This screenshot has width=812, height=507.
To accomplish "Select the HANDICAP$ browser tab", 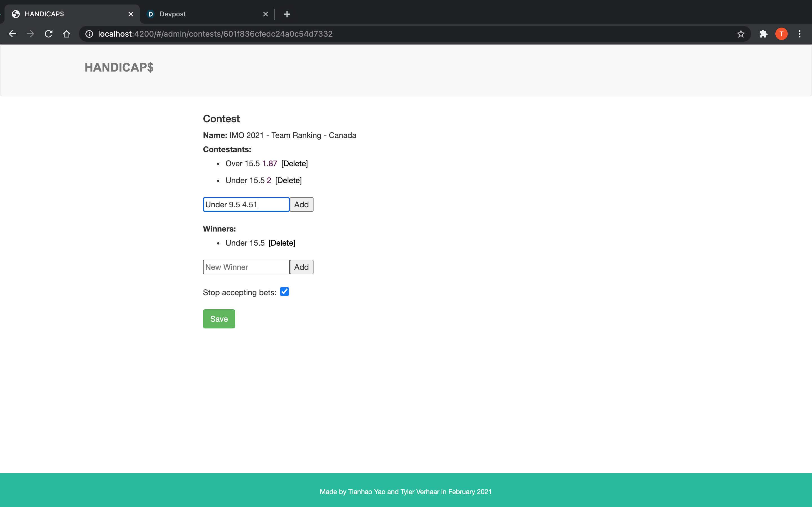I will [67, 14].
